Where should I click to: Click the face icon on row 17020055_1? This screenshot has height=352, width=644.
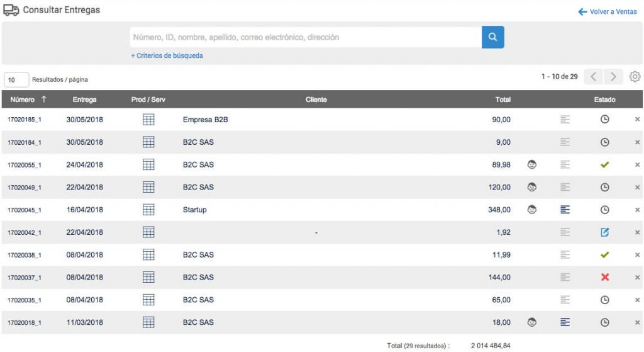coord(532,165)
